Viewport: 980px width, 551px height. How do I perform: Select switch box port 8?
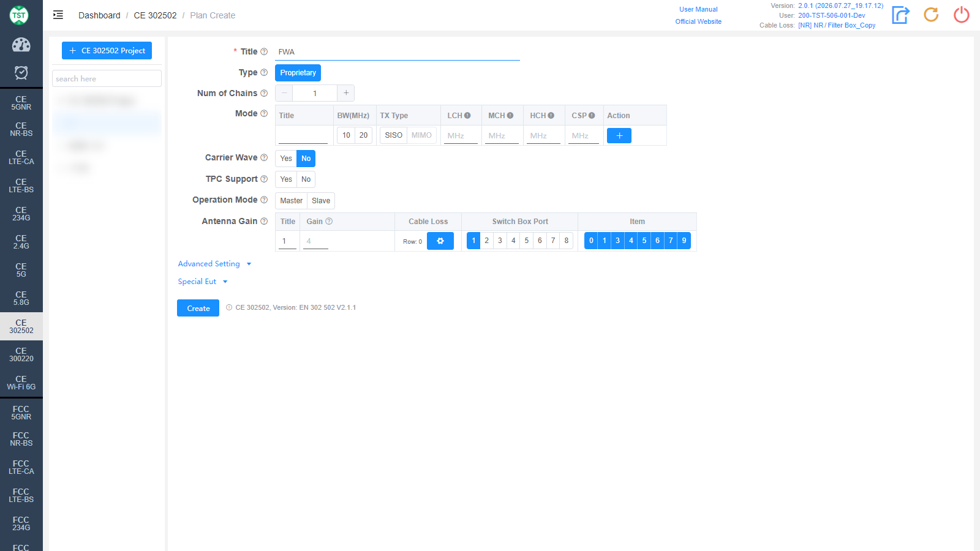(567, 241)
